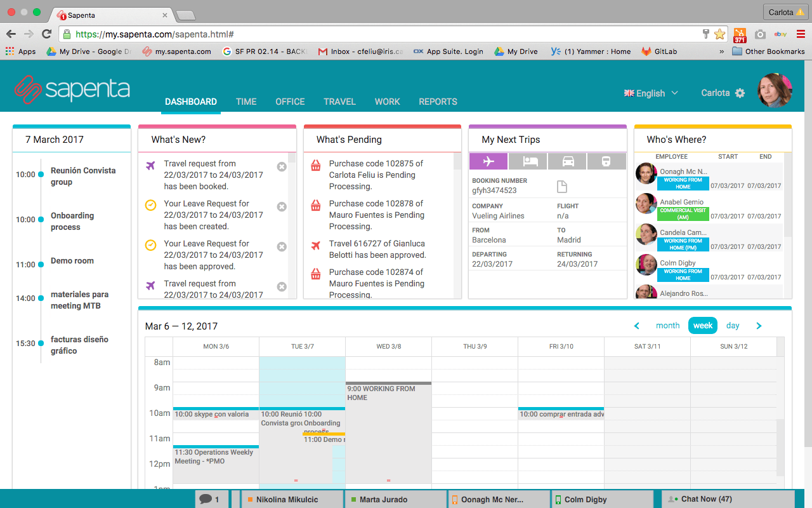Switch to car rental trips icon
The image size is (812, 508).
(x=567, y=161)
